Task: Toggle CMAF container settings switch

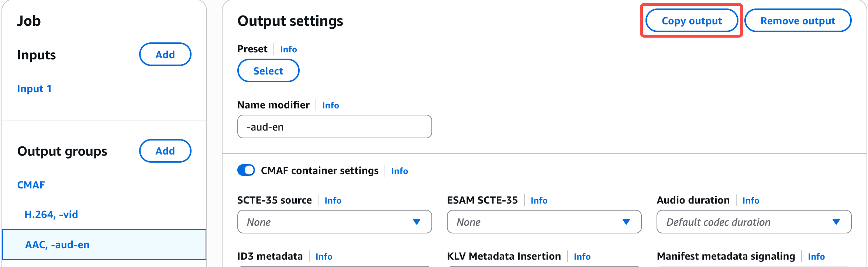Action: coord(246,170)
